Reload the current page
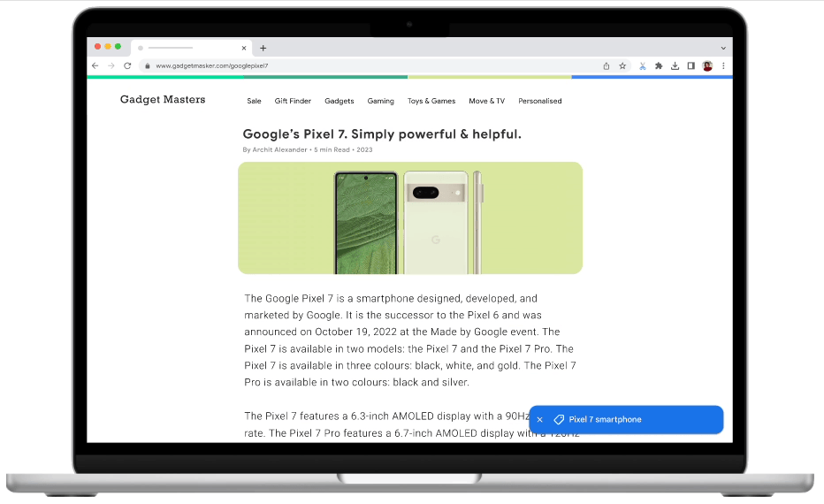 click(x=127, y=65)
